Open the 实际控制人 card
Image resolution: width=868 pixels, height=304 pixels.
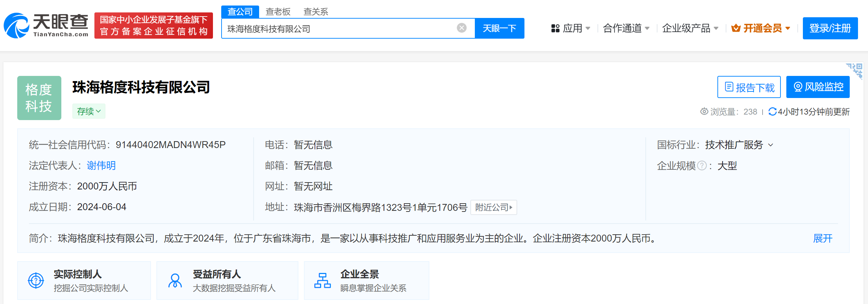click(x=84, y=281)
